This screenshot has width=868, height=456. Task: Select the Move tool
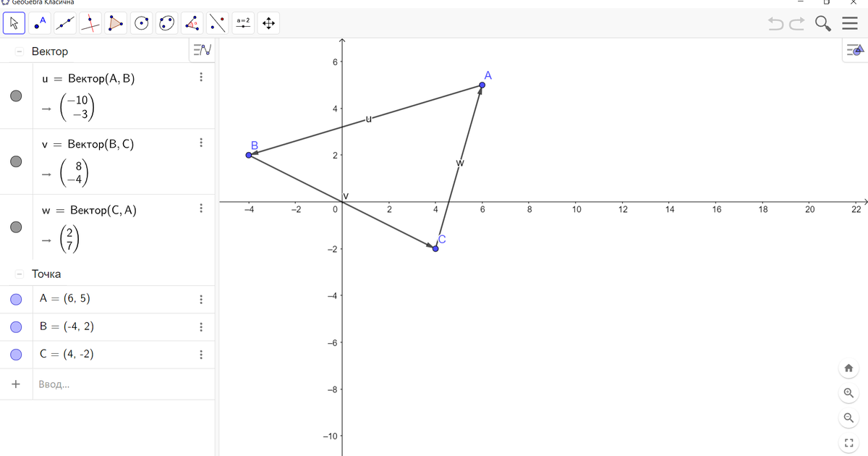[13, 22]
